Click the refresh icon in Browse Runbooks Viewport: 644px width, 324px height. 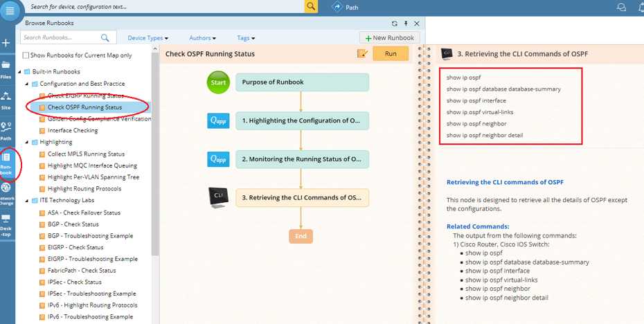(x=394, y=24)
